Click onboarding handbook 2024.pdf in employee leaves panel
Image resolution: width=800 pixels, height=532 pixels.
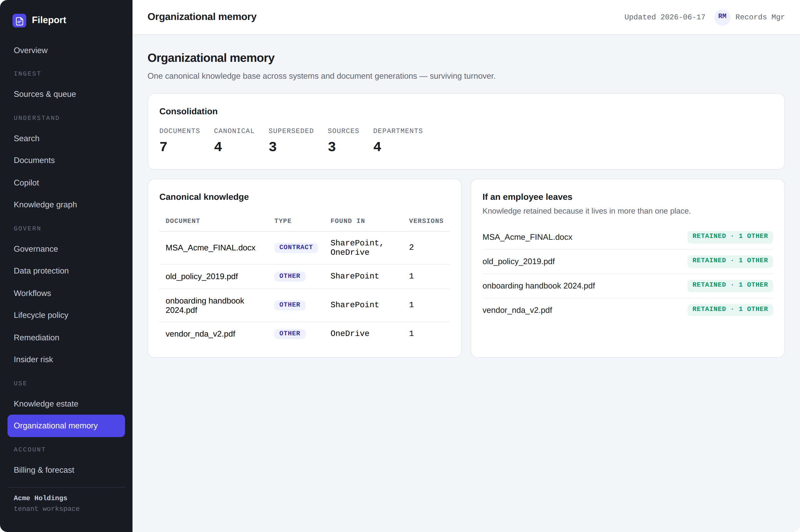click(x=538, y=286)
